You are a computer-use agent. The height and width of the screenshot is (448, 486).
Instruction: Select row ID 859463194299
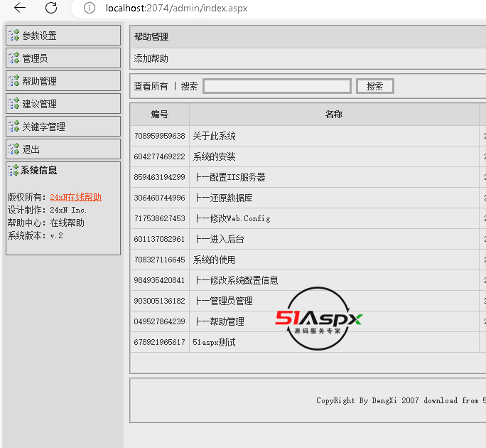(x=160, y=177)
